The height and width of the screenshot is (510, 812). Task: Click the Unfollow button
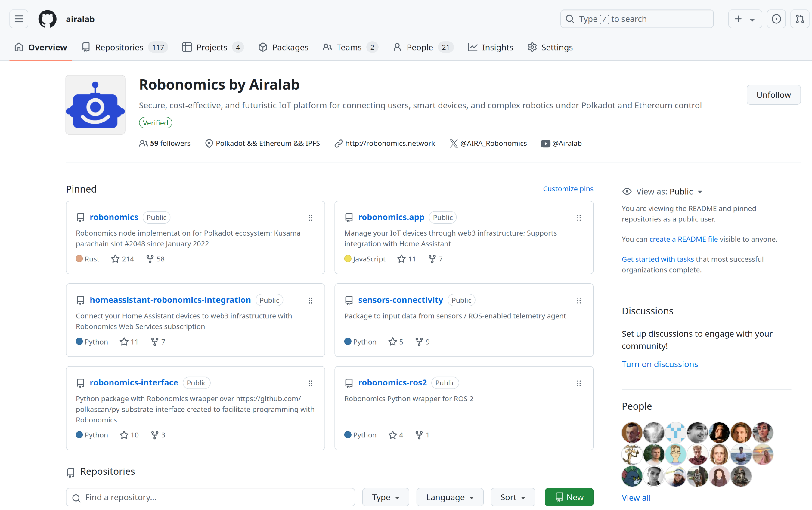tap(773, 95)
